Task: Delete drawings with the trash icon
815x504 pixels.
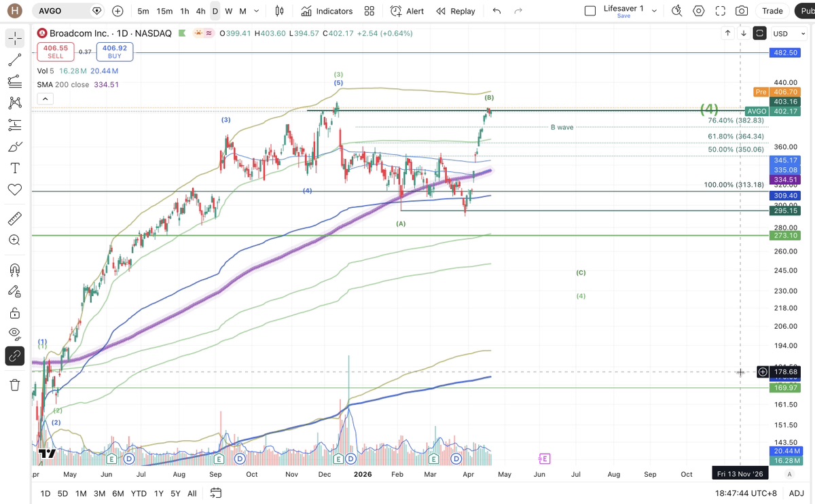Action: click(14, 385)
